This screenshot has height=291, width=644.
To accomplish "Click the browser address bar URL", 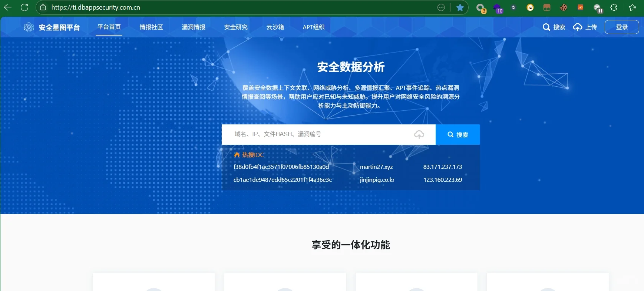I will [x=96, y=7].
